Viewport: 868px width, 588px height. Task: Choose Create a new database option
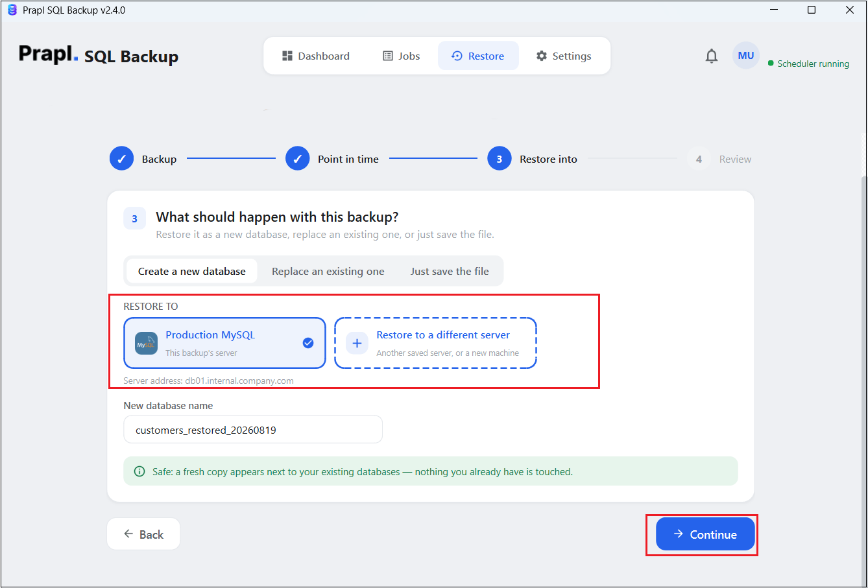(192, 271)
